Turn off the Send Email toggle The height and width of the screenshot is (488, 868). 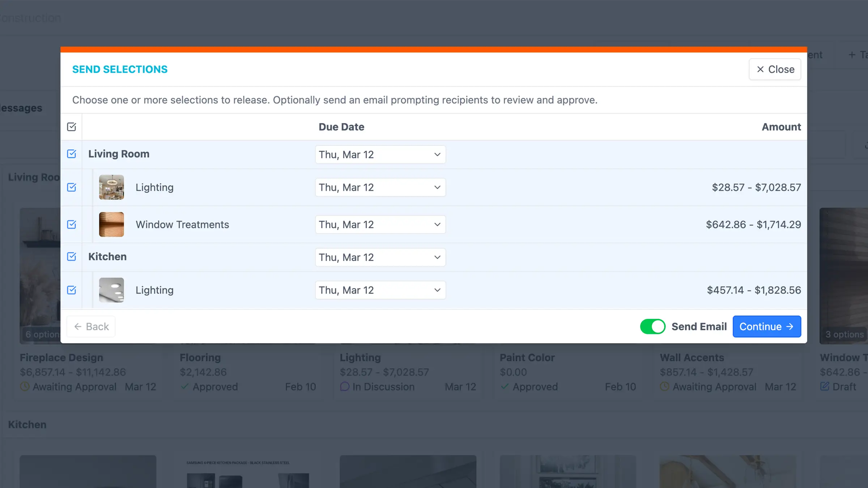652,326
